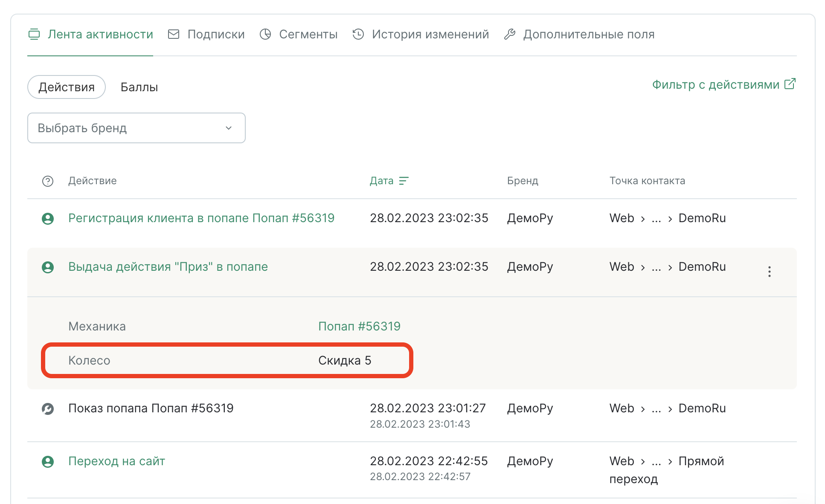Viewport: 825px width, 504px height.
Task: Click the Точка контакта column header
Action: pyautogui.click(x=647, y=181)
